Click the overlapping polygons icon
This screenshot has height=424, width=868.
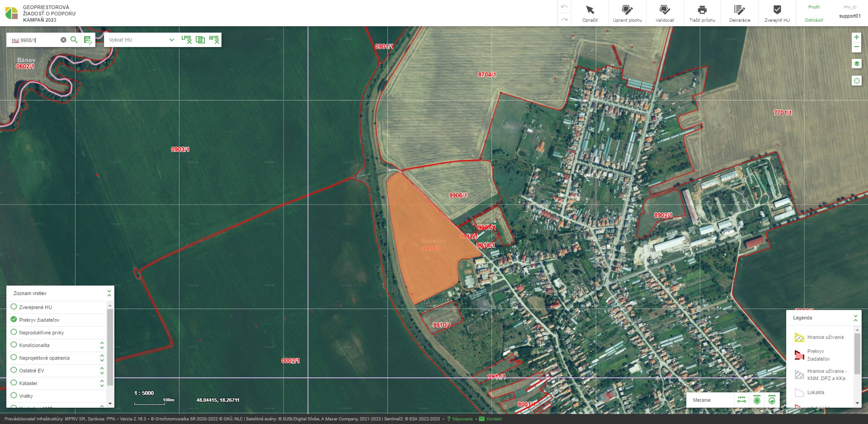[x=200, y=40]
